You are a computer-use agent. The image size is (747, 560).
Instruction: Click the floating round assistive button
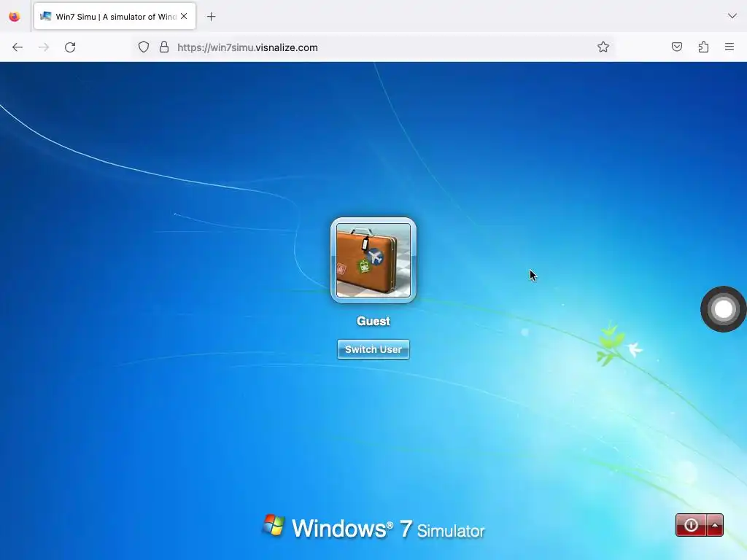tap(723, 309)
